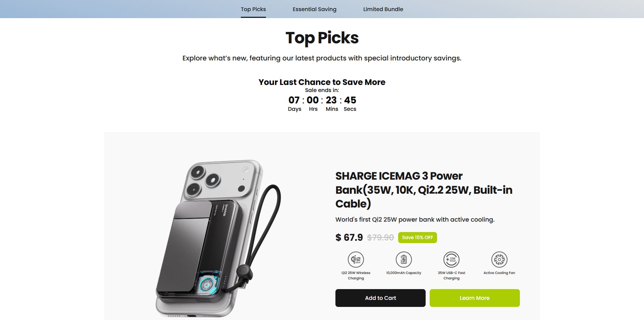Click the Top Picks main heading
The image size is (644, 320).
click(322, 38)
